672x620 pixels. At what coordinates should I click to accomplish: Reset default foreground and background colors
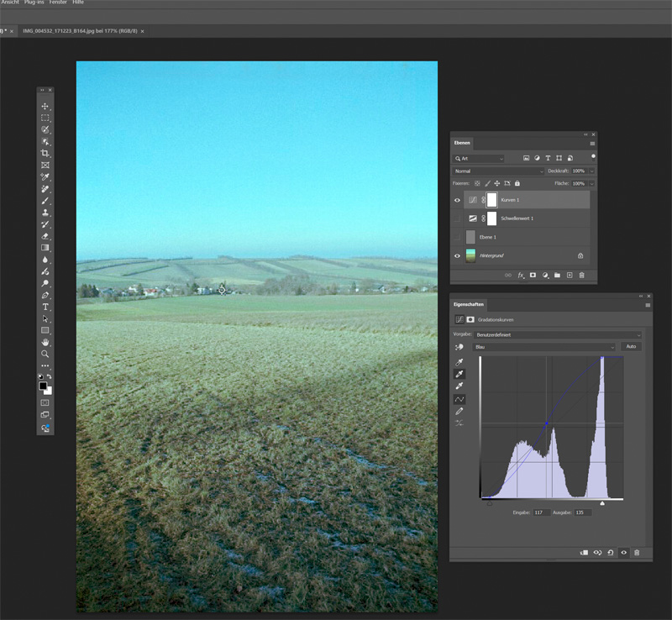pyautogui.click(x=40, y=376)
